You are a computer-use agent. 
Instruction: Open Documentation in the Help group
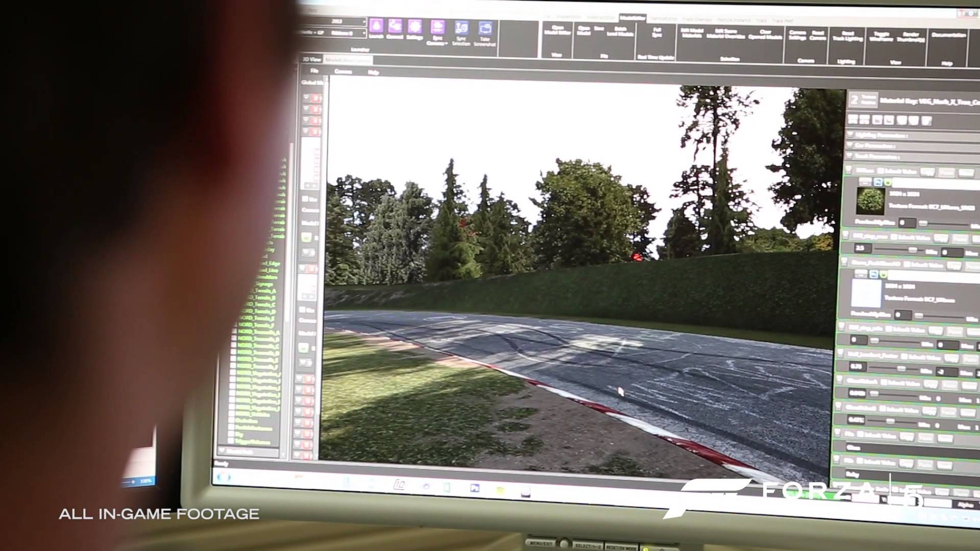pos(949,35)
